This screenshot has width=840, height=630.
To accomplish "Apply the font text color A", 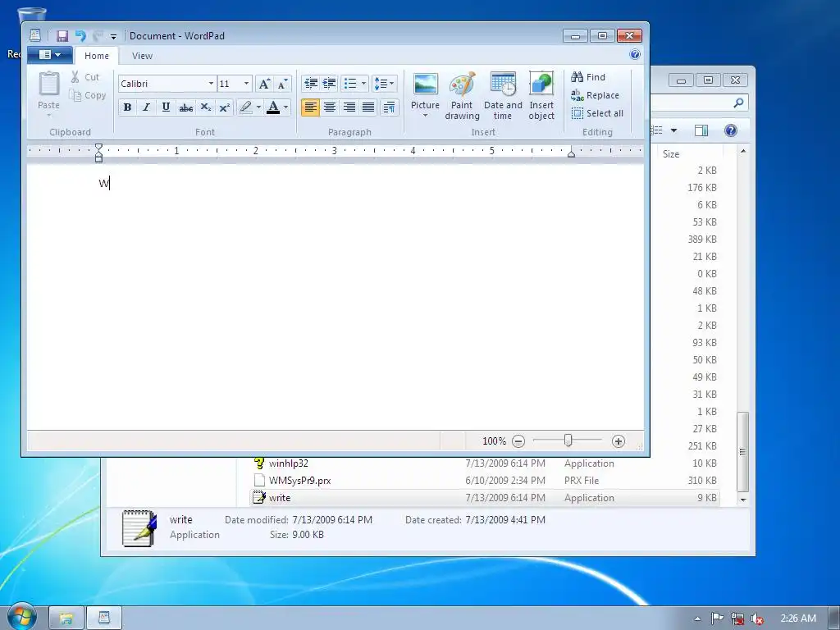I will [273, 107].
